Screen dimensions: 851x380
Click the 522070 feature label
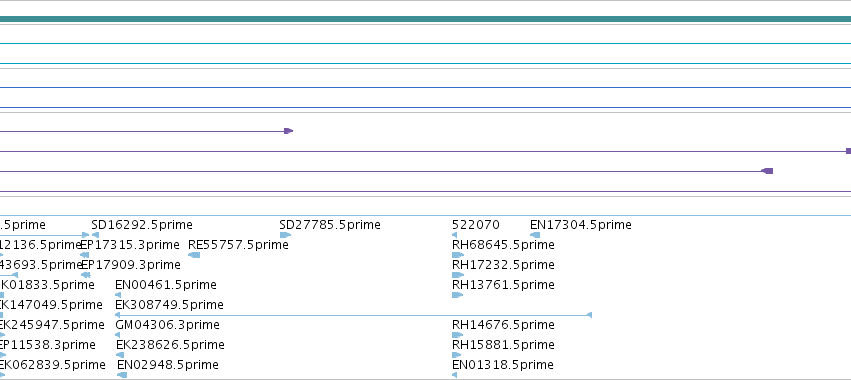coord(475,225)
